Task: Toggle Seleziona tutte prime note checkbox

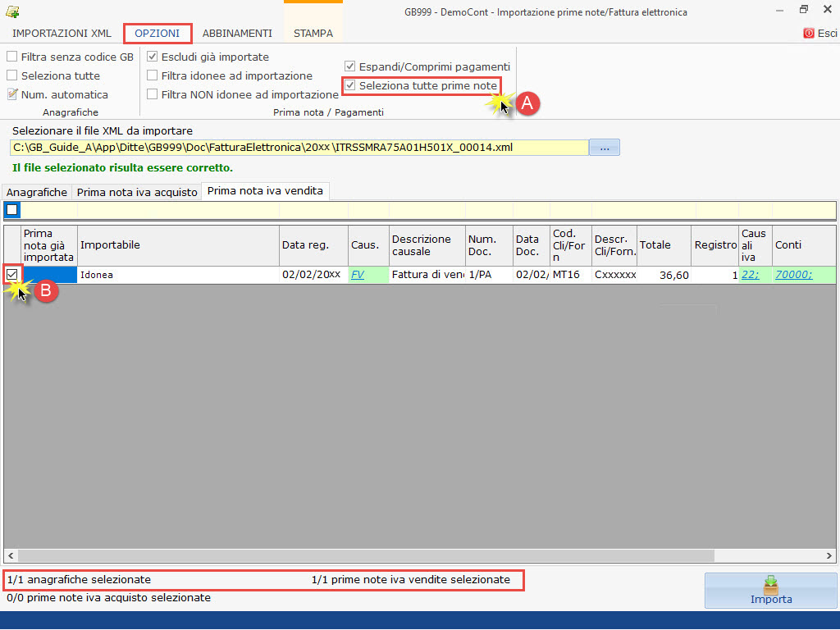Action: coord(351,85)
